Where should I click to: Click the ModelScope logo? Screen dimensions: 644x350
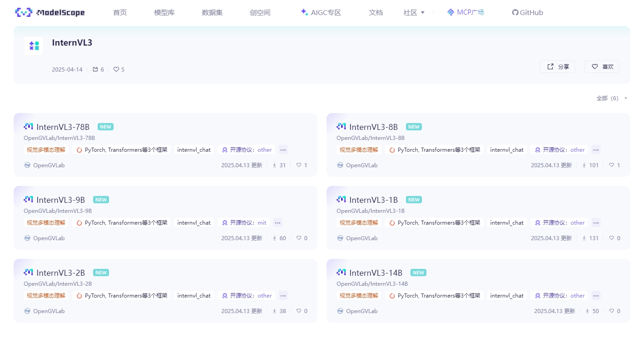[50, 13]
